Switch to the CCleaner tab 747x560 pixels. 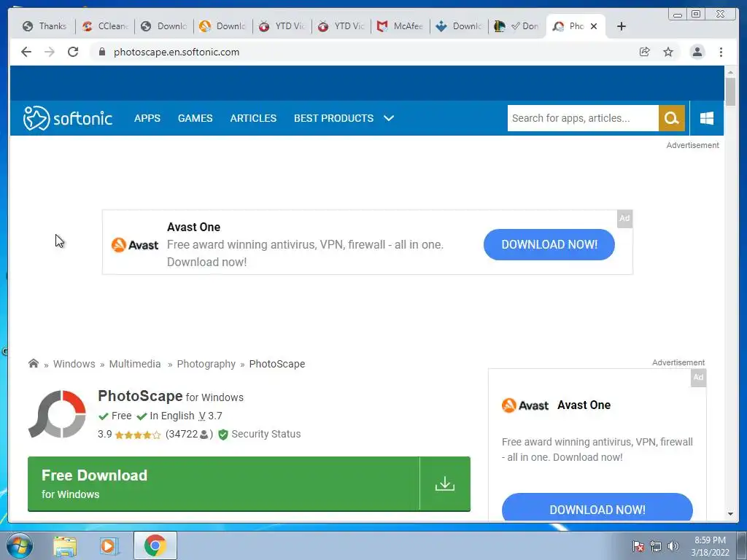(x=105, y=26)
